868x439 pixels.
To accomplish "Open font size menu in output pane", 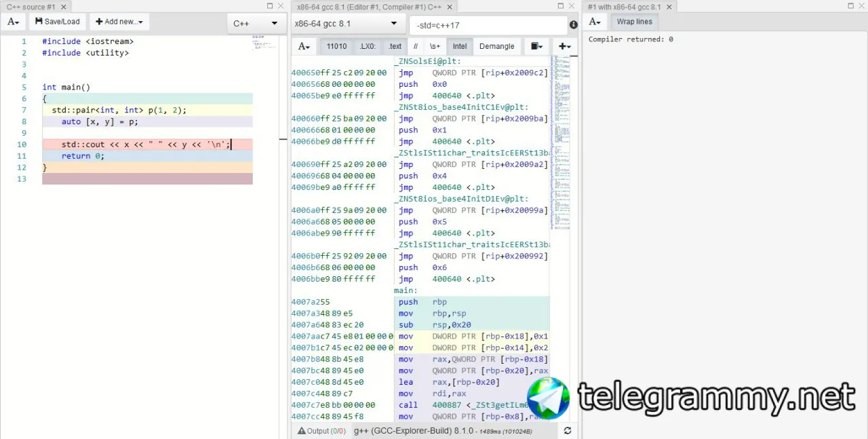I will (x=595, y=22).
